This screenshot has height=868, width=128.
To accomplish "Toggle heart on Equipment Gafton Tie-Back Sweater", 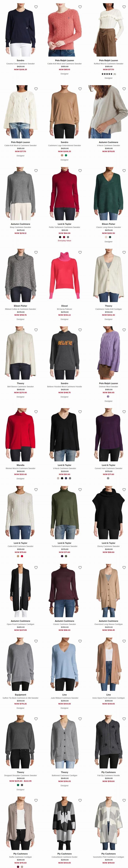I will (36, 641).
